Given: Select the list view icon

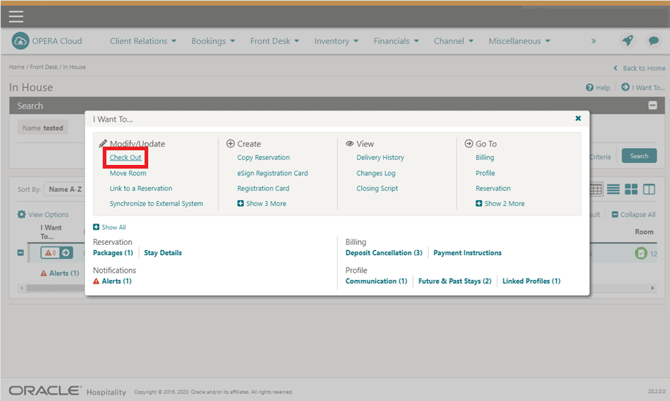Looking at the screenshot, I should pos(613,189).
